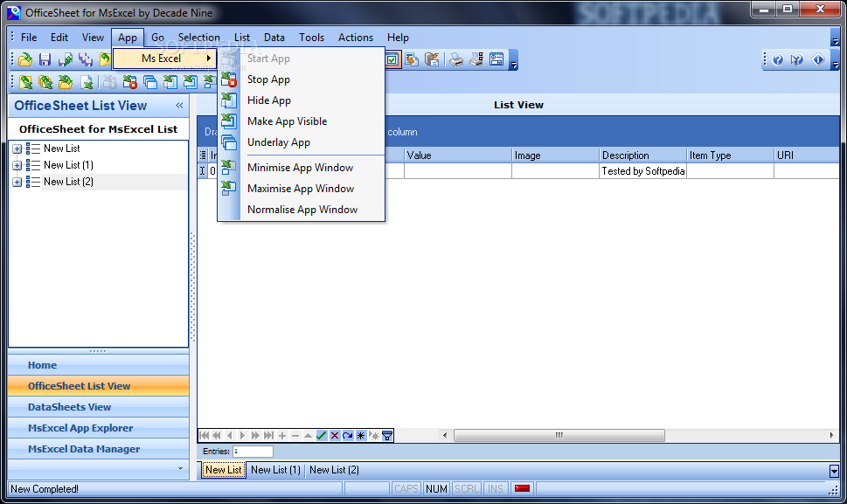Select OfficeSheet List View navigation button

pyautogui.click(x=98, y=386)
